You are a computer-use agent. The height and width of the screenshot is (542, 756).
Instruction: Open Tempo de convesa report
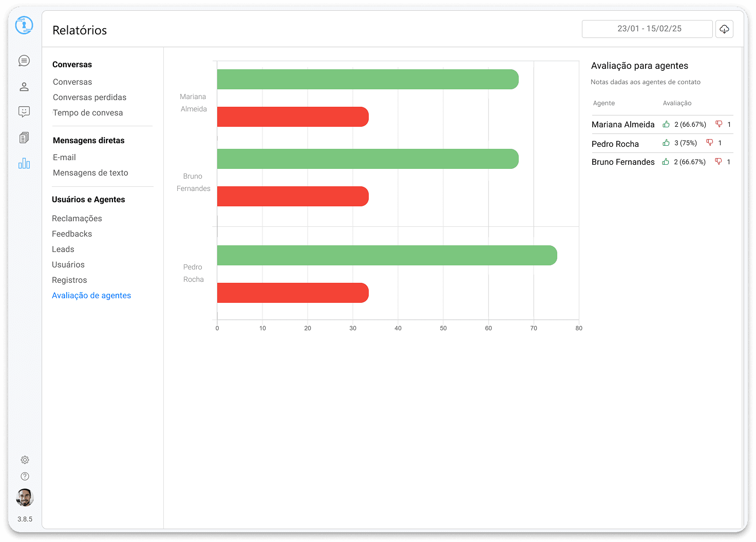pos(88,113)
